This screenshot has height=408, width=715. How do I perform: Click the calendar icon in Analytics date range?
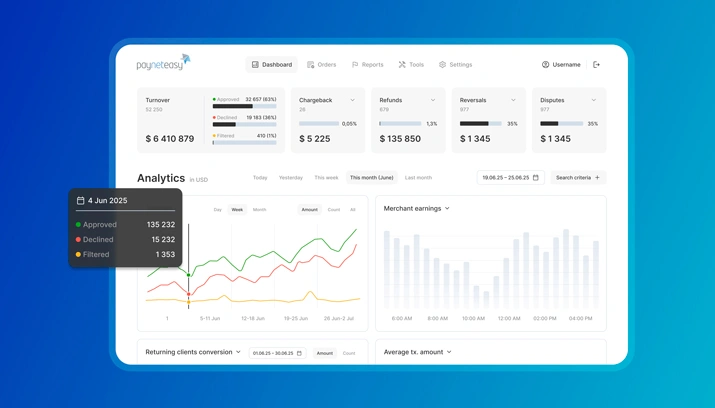(536, 178)
